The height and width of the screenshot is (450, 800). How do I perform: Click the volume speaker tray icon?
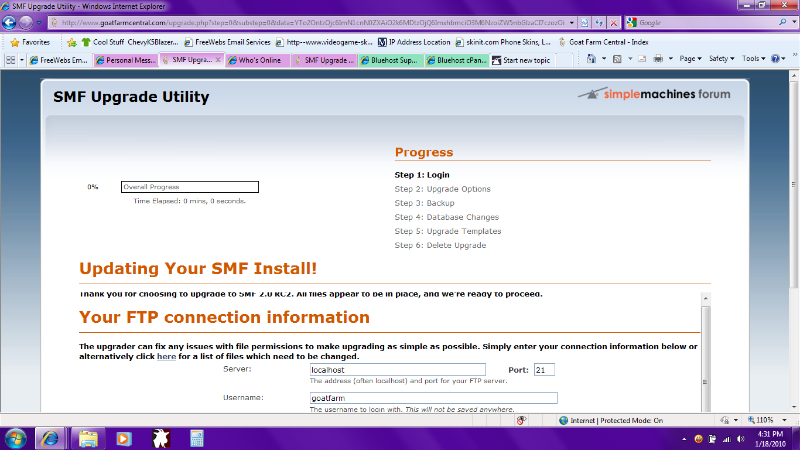[x=741, y=439]
